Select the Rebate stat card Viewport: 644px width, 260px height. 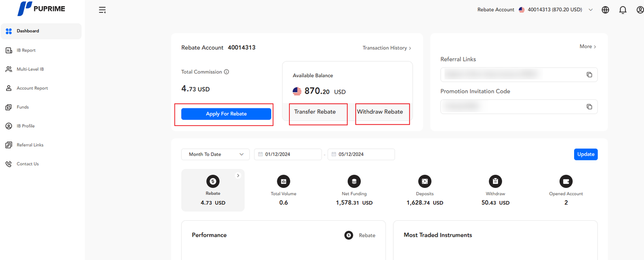point(213,190)
